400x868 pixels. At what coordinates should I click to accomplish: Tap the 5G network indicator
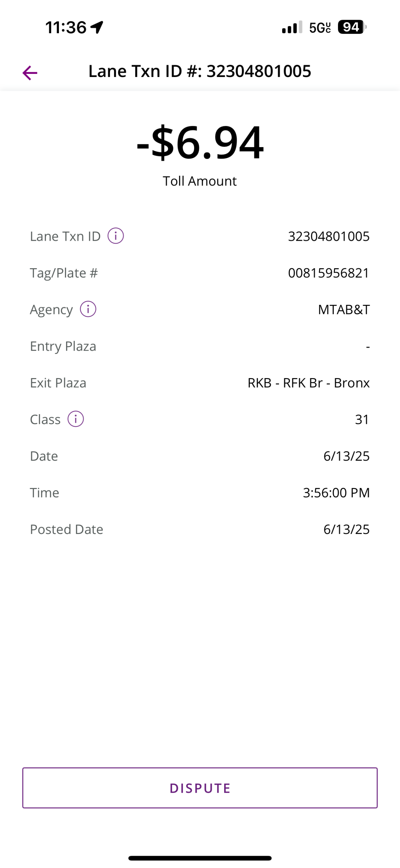(x=320, y=27)
